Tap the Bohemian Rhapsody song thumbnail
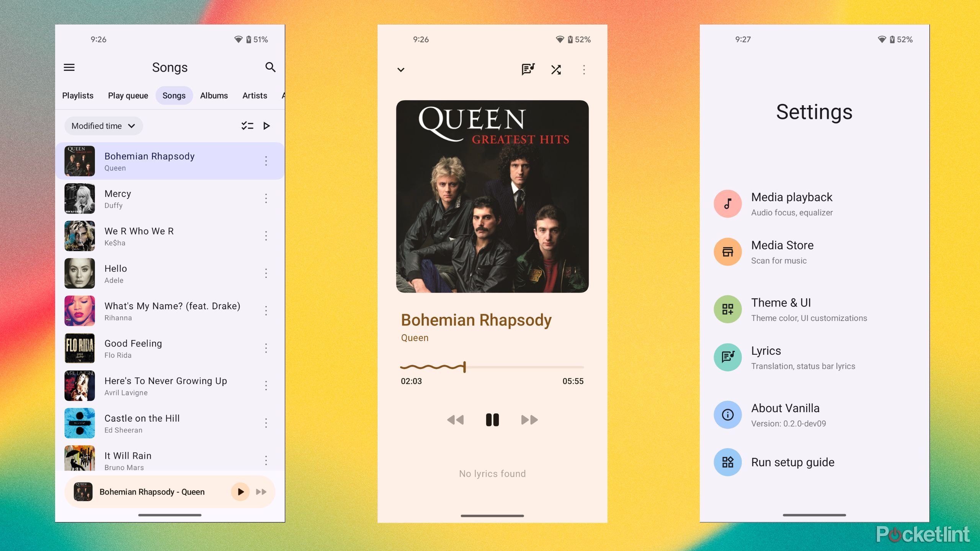This screenshot has height=551, width=980. point(79,161)
